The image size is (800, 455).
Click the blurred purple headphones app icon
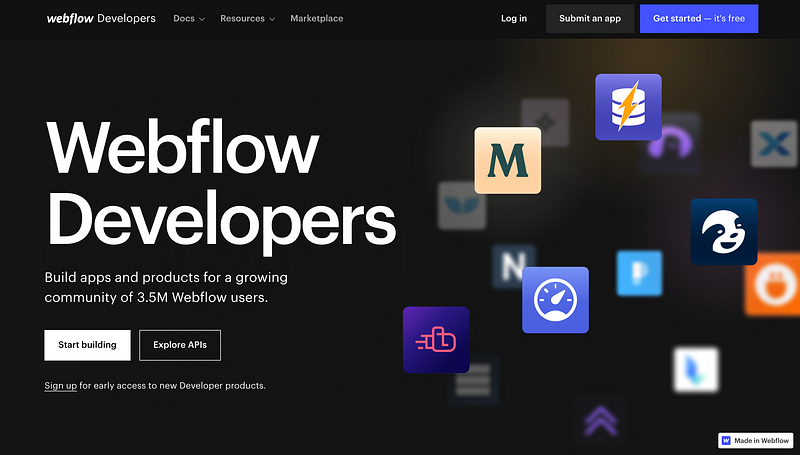coord(670,143)
